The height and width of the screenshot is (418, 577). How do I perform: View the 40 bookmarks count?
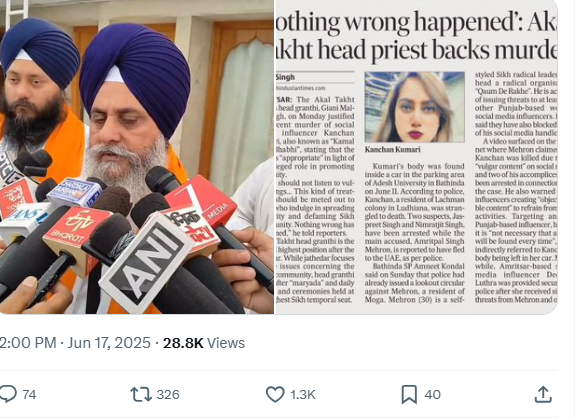(x=432, y=394)
